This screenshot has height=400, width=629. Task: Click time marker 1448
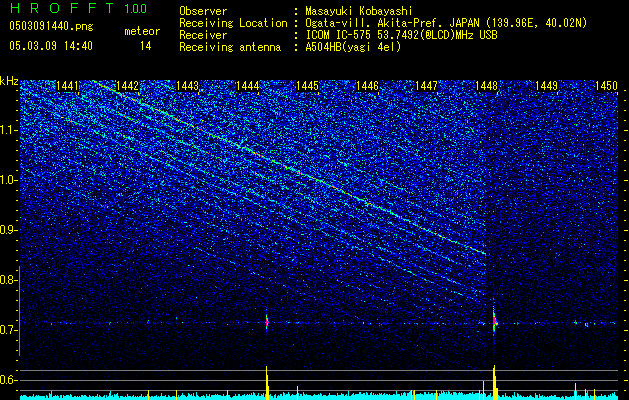tap(487, 86)
